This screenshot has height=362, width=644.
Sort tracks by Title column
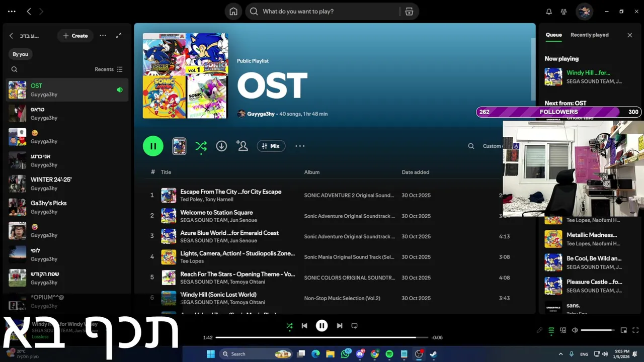[x=166, y=172]
